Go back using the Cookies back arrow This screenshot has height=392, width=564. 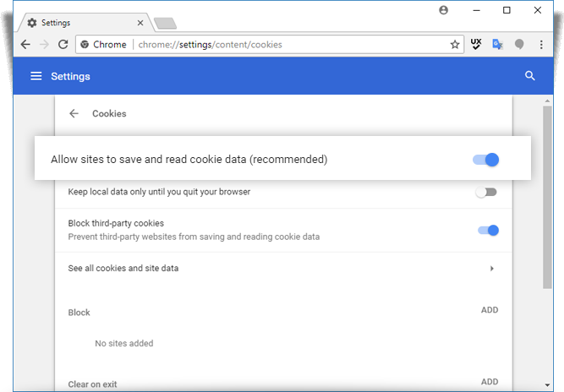point(74,113)
